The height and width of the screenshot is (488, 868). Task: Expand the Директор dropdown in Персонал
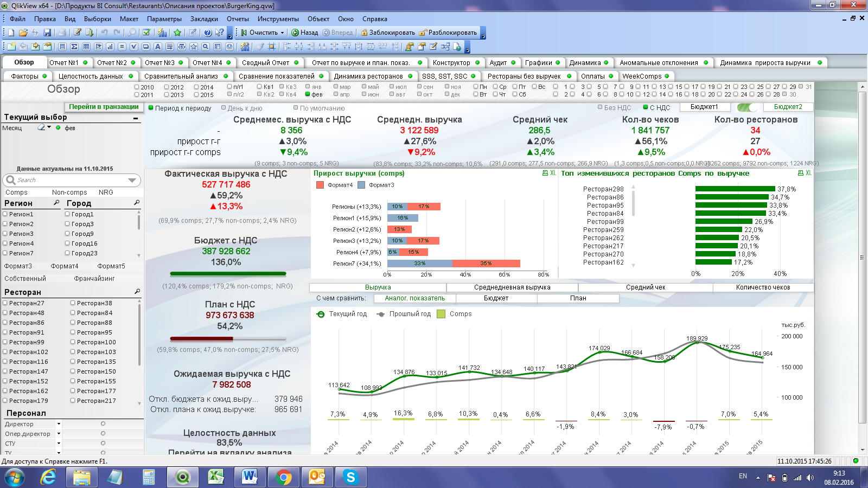[x=59, y=424]
